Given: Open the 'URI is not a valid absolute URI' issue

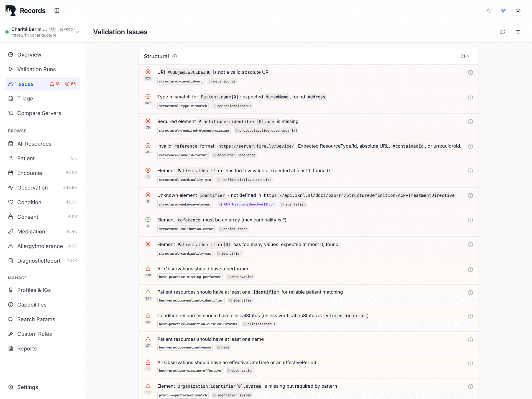Looking at the screenshot, I should (308, 77).
